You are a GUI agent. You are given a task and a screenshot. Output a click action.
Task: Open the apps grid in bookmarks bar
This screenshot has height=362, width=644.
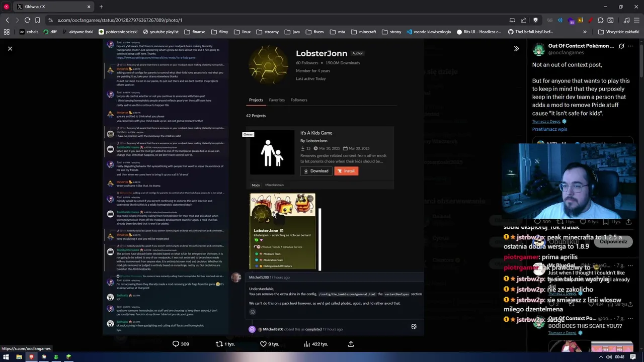point(7,32)
